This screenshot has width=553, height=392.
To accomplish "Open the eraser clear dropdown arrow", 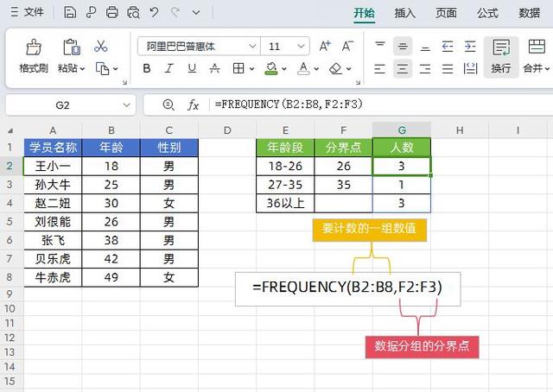I will [x=349, y=69].
